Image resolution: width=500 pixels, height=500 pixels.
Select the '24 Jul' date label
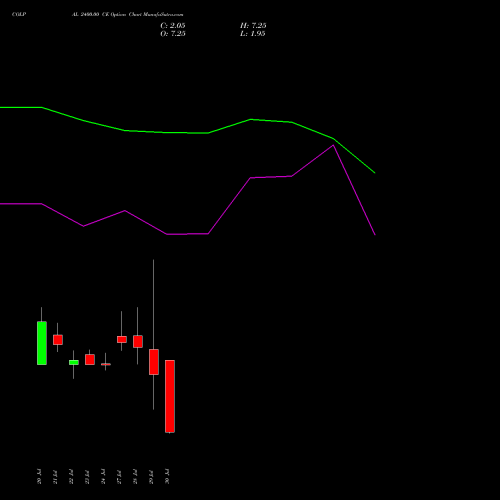click(103, 477)
